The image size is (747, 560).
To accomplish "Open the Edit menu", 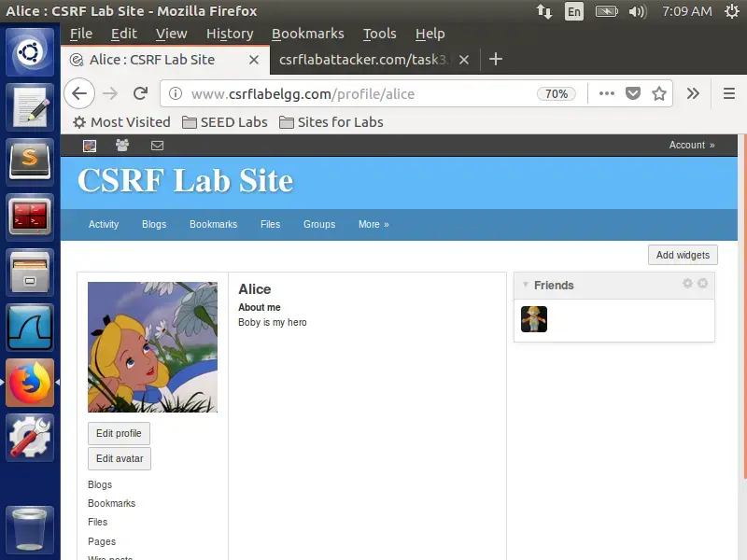I will [124, 34].
